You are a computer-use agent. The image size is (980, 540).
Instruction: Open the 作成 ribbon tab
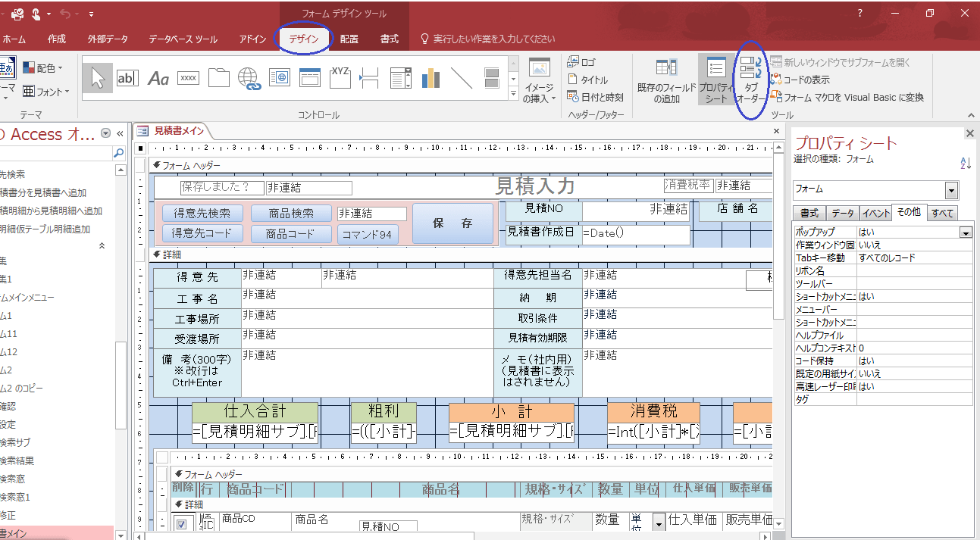pyautogui.click(x=57, y=39)
